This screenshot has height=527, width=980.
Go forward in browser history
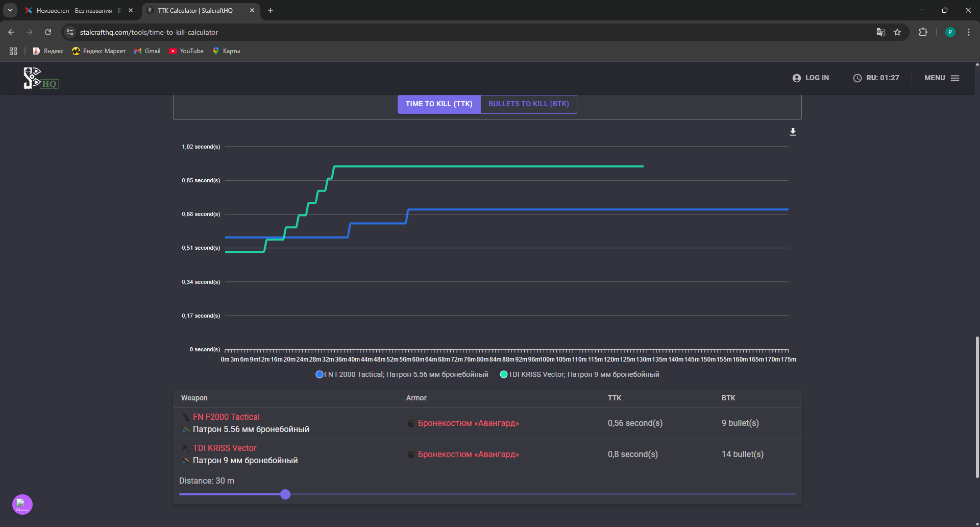click(30, 32)
